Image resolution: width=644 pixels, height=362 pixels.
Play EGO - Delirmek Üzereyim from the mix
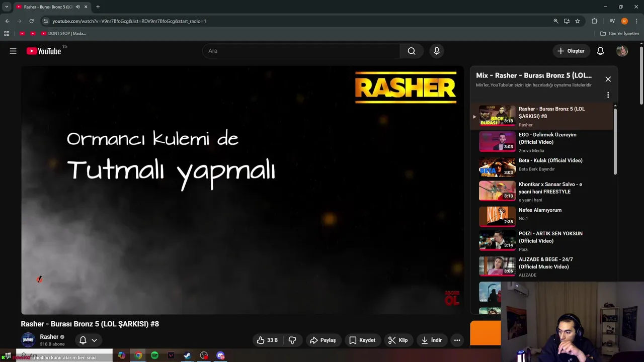541,142
